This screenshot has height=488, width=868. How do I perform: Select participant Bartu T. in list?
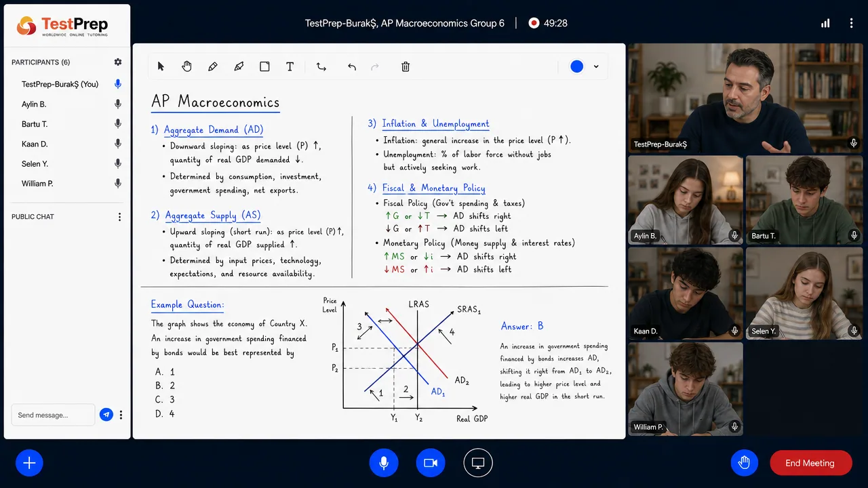pyautogui.click(x=35, y=124)
